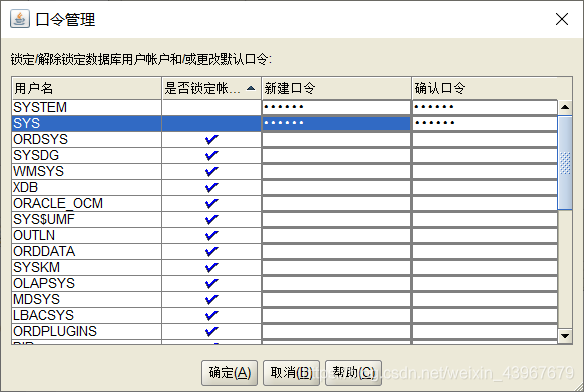
Task: Close the 口令管理 dialog
Action: [x=562, y=19]
